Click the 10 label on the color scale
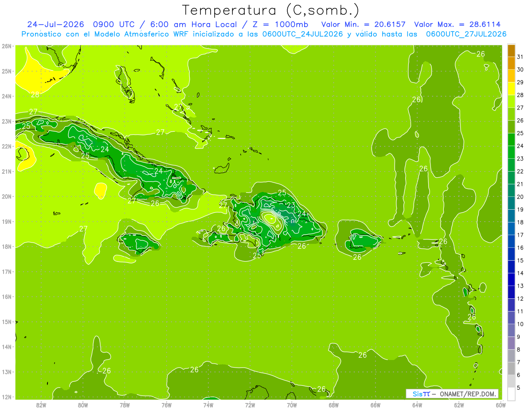 coord(520,324)
